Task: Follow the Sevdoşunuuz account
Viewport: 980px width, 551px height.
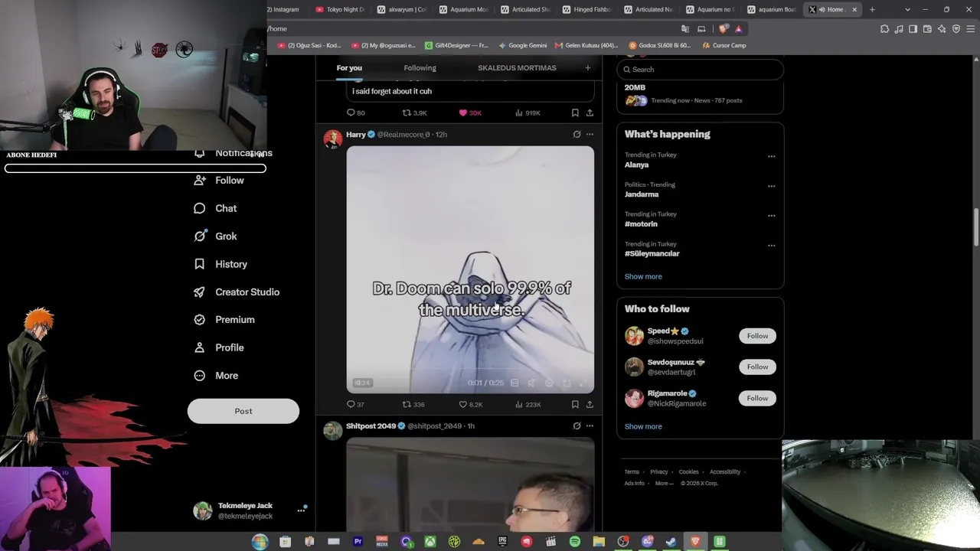Action: point(757,367)
